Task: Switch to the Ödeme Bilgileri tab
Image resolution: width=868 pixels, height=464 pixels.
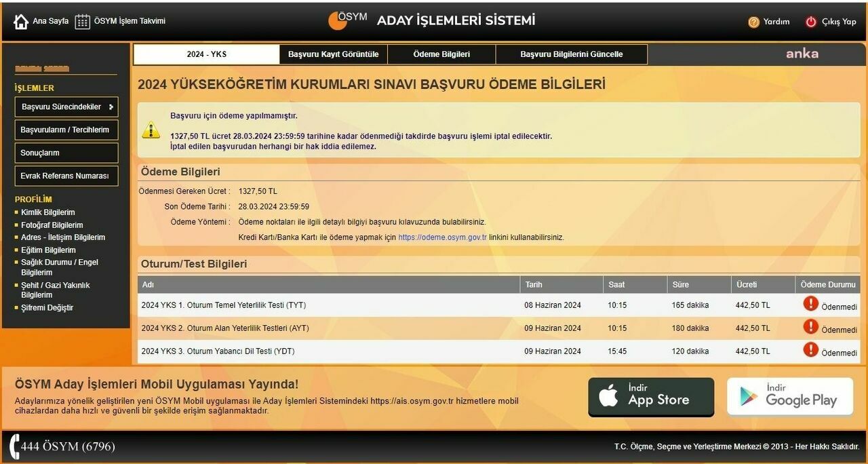Action: point(441,54)
